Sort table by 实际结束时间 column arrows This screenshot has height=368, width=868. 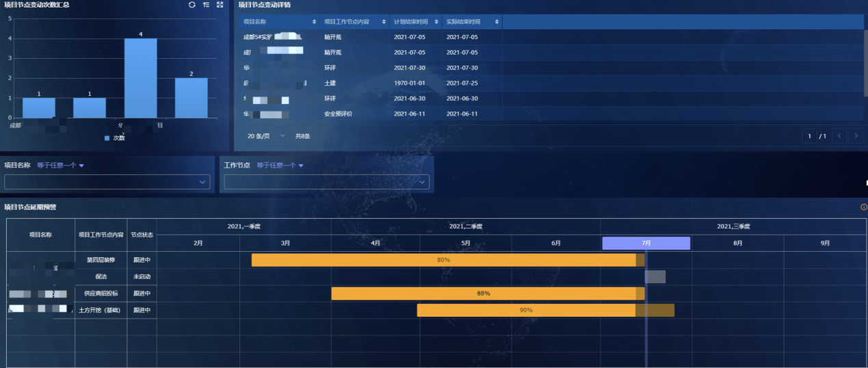click(x=497, y=22)
